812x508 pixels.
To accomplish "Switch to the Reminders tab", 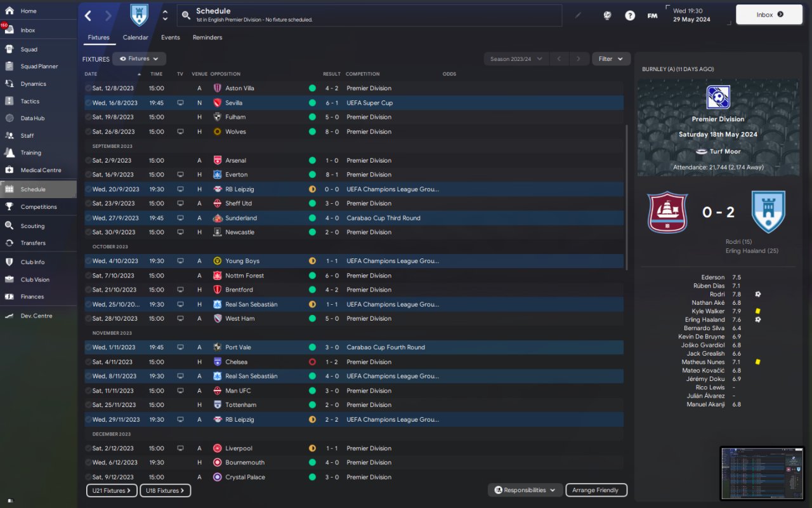I will pyautogui.click(x=207, y=37).
